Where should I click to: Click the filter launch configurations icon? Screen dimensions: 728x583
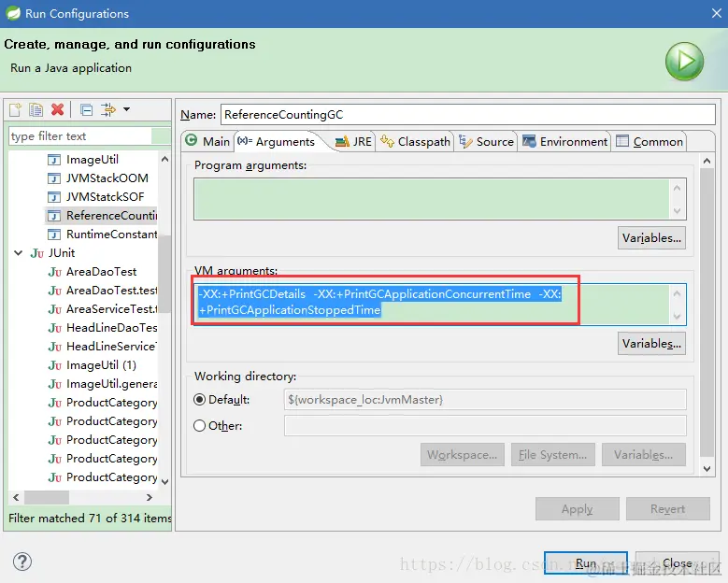click(x=108, y=109)
